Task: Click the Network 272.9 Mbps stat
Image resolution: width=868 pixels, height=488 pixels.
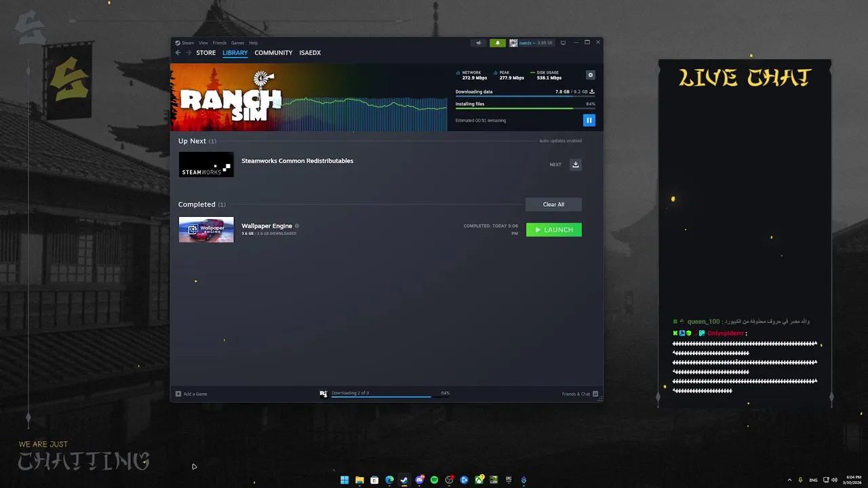Action: (x=472, y=75)
